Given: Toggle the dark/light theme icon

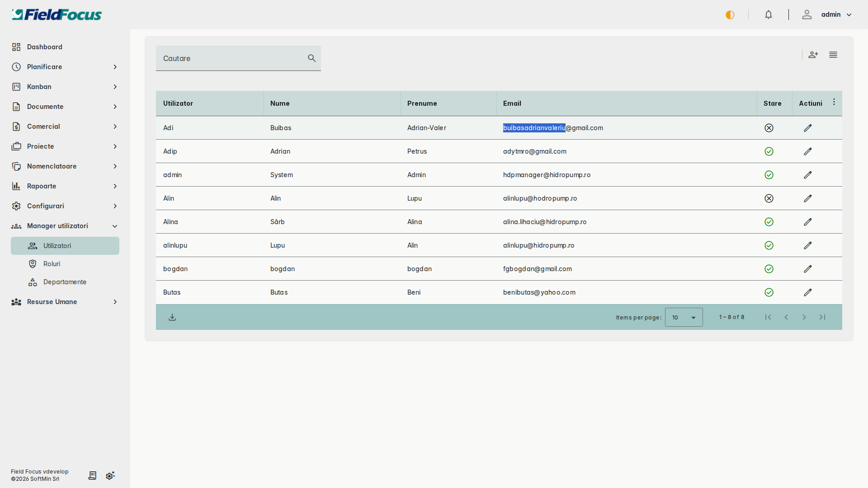Looking at the screenshot, I should [730, 15].
